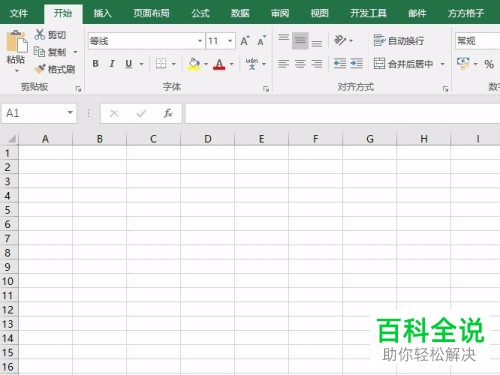Apply percent style

coord(489,64)
